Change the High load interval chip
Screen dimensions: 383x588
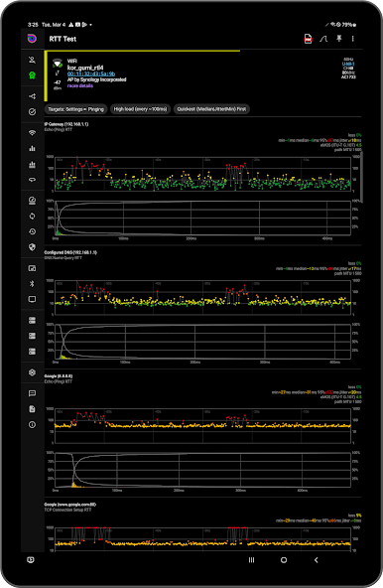[x=140, y=109]
